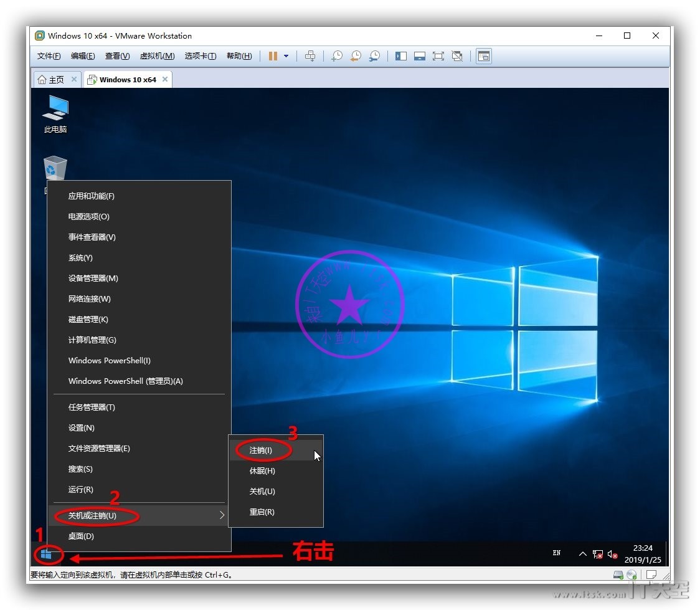Pause the virtual machine with the pause button
This screenshot has height=610, width=700.
coord(273,56)
